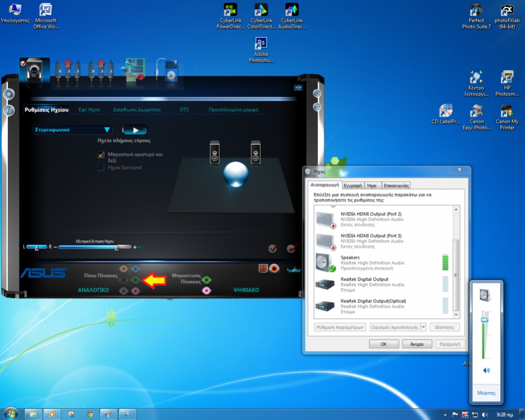Screen dimensions: 525x420
Task: Click the L-R balance slider
Action: coord(36,247)
